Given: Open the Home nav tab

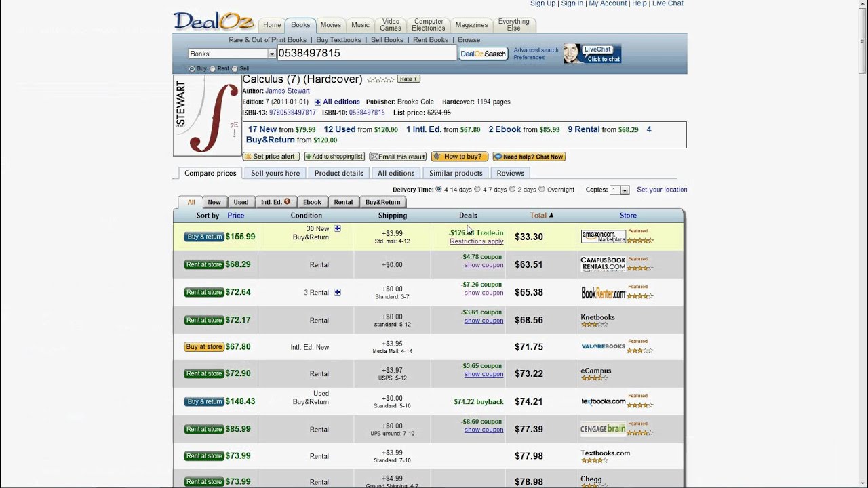Looking at the screenshot, I should pos(272,25).
